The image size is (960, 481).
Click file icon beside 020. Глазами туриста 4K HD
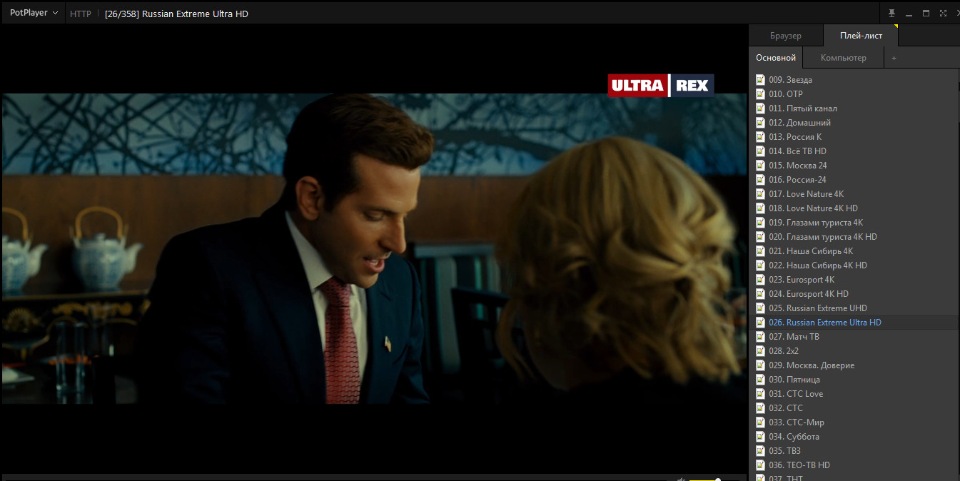coord(760,237)
